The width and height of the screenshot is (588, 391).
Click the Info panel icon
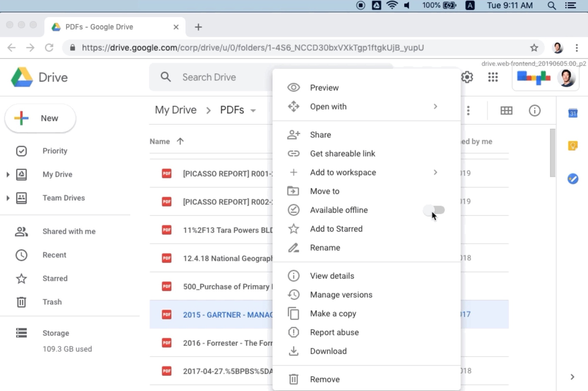pyautogui.click(x=534, y=111)
